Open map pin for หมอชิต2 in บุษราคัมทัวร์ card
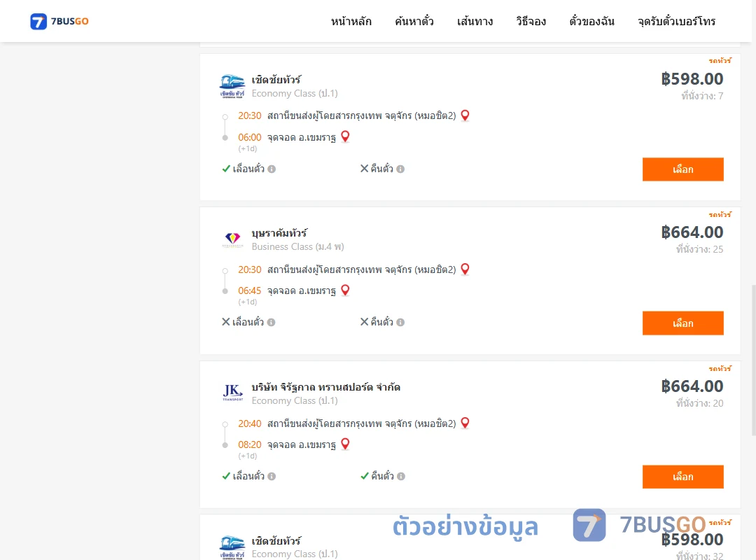Screen dimensions: 756x560 tap(465, 269)
